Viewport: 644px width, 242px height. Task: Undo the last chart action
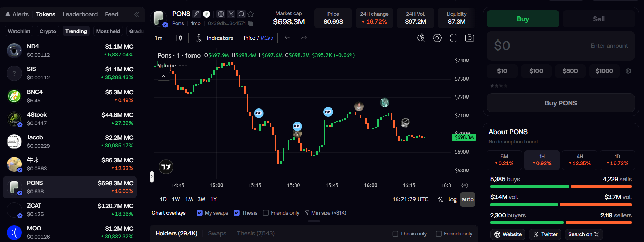tap(288, 38)
